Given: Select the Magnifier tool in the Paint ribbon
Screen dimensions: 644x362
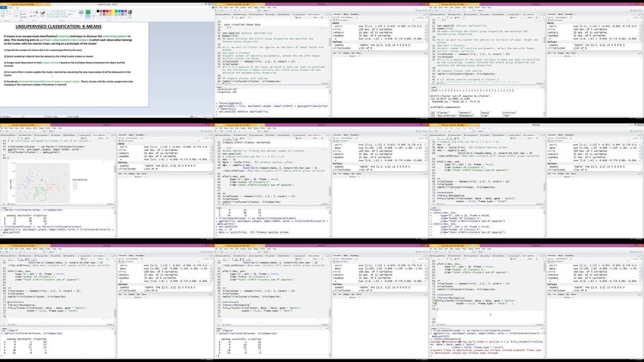Looking at the screenshot, I should click(x=37, y=16).
